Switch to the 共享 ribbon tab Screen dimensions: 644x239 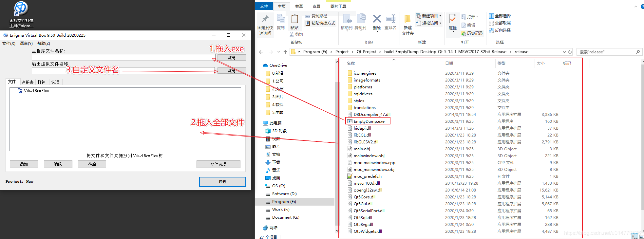tap(299, 6)
